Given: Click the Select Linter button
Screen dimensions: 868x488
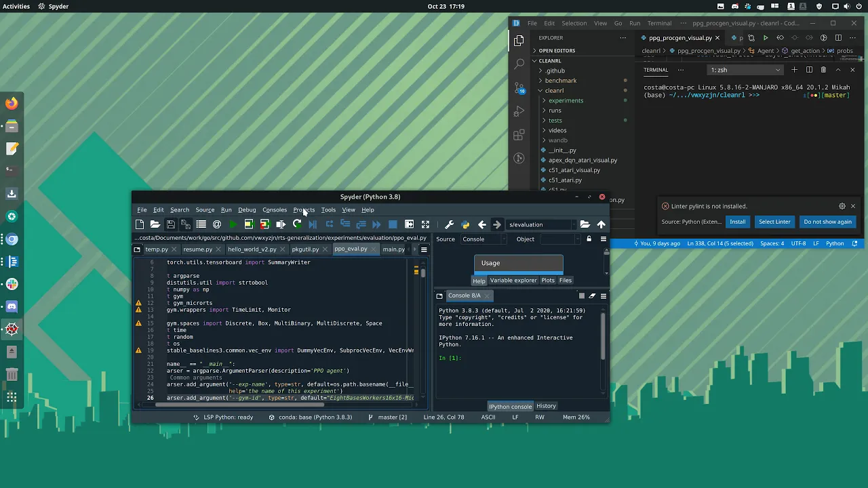Looking at the screenshot, I should tap(774, 222).
